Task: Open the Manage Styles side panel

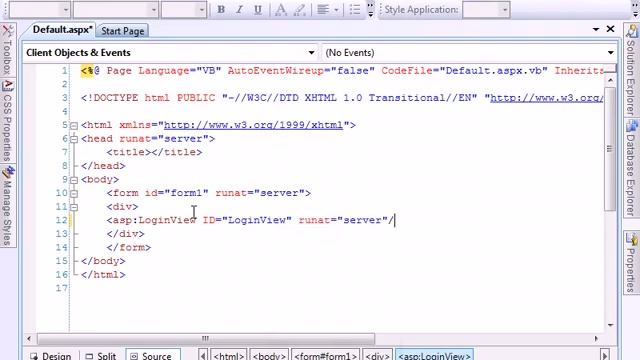Action: (x=7, y=206)
